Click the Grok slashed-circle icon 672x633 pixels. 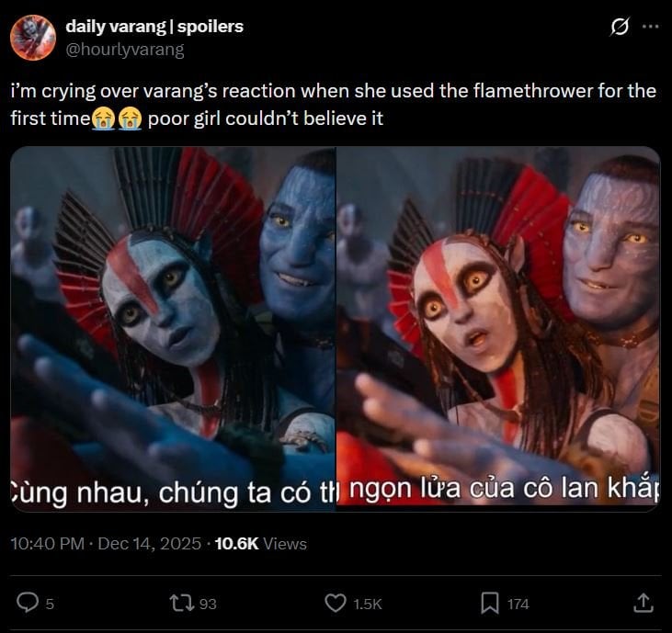tap(620, 28)
